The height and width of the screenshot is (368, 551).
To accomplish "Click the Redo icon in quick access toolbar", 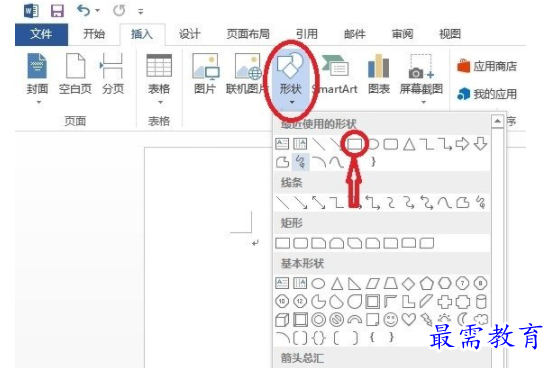I will (119, 11).
